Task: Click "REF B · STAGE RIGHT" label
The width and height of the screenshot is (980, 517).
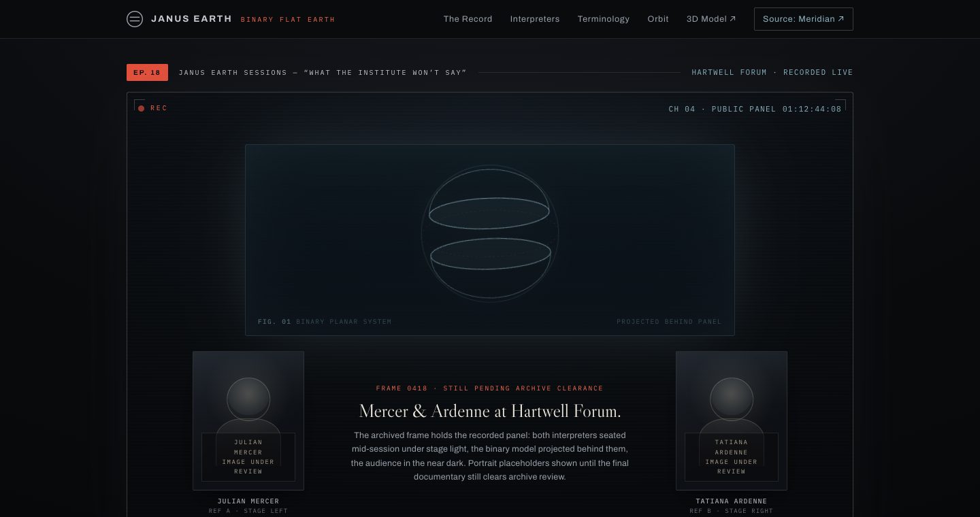Action: tap(732, 511)
